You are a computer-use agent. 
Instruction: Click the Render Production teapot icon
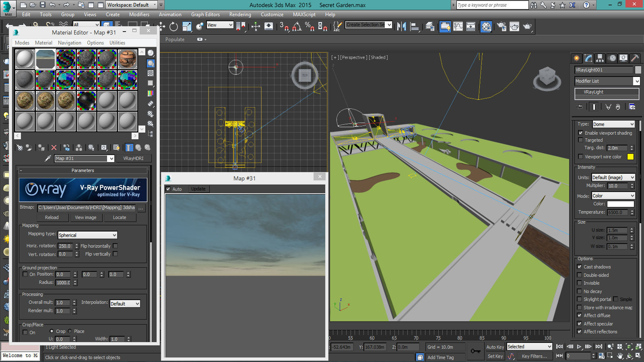point(527,27)
